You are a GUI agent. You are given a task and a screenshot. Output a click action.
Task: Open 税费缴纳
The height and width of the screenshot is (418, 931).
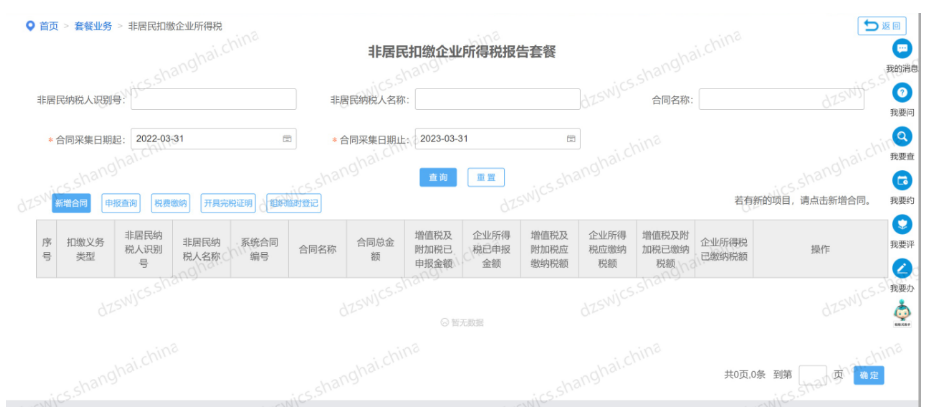coord(170,203)
